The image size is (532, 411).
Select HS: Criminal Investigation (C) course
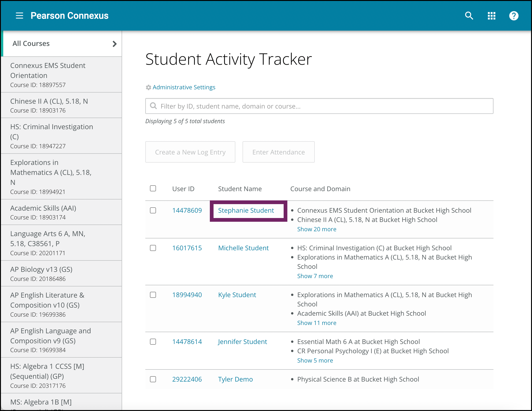tap(62, 136)
